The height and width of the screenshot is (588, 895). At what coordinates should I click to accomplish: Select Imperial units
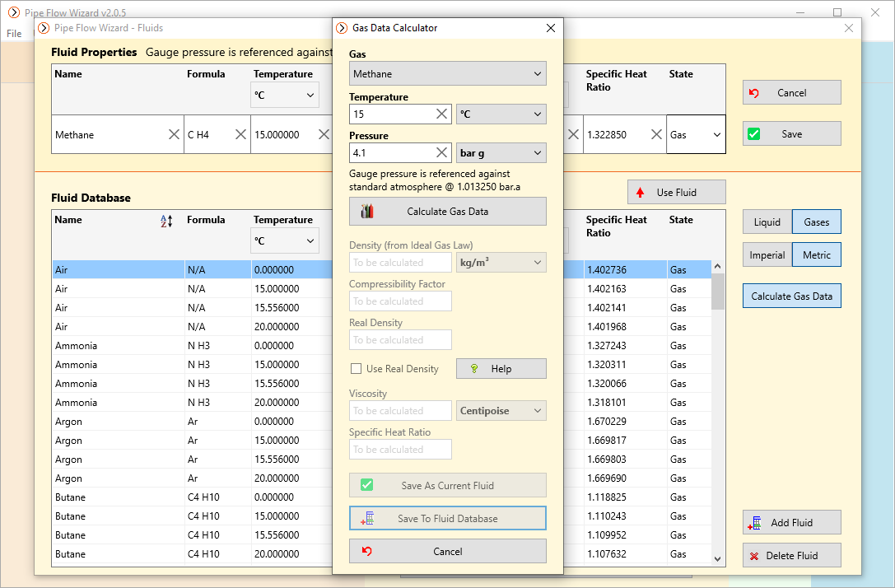pyautogui.click(x=767, y=255)
